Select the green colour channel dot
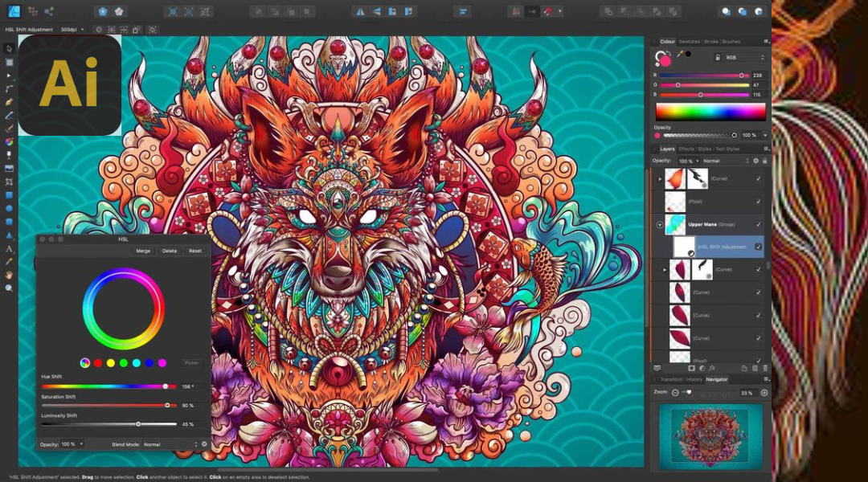Image resolution: width=868 pixels, height=482 pixels. 124,363
